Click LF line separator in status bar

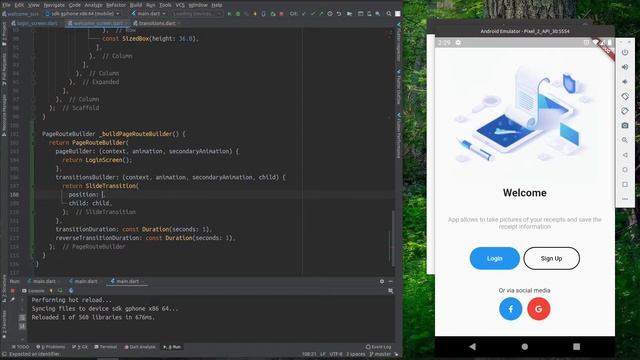[322, 354]
